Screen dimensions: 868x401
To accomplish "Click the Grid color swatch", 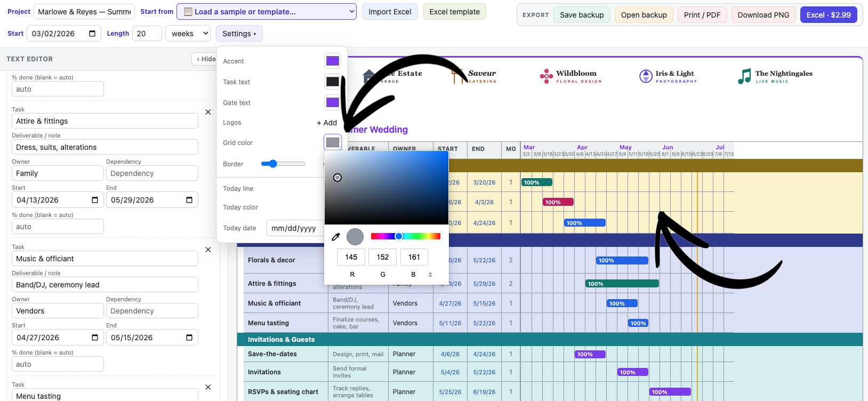I will pos(333,142).
